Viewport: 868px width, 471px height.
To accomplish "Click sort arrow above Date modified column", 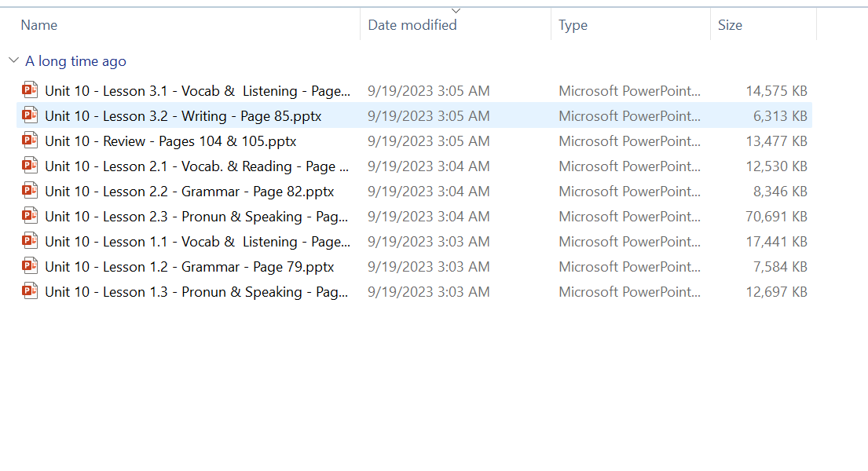I will pyautogui.click(x=456, y=10).
